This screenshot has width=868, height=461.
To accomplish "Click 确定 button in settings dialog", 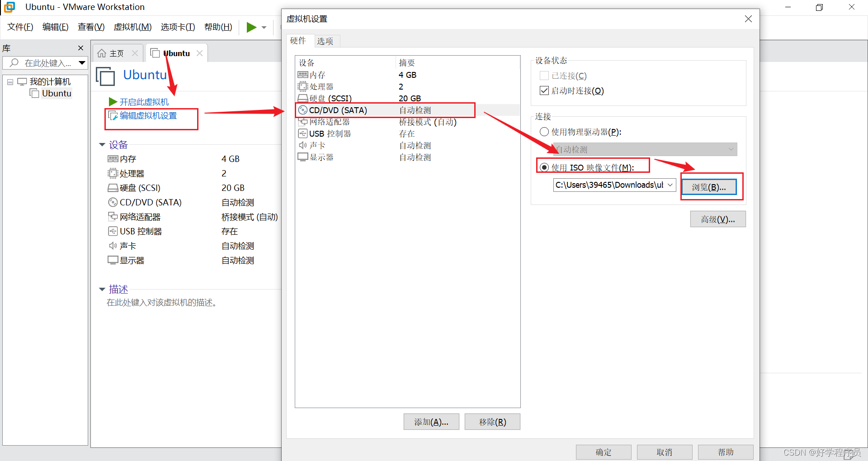I will pos(604,452).
